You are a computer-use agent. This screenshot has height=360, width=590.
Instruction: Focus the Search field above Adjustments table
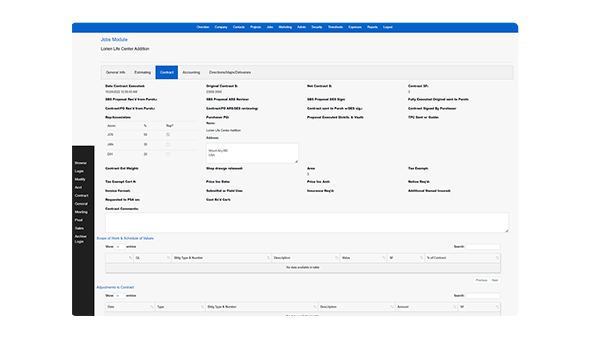tap(483, 296)
